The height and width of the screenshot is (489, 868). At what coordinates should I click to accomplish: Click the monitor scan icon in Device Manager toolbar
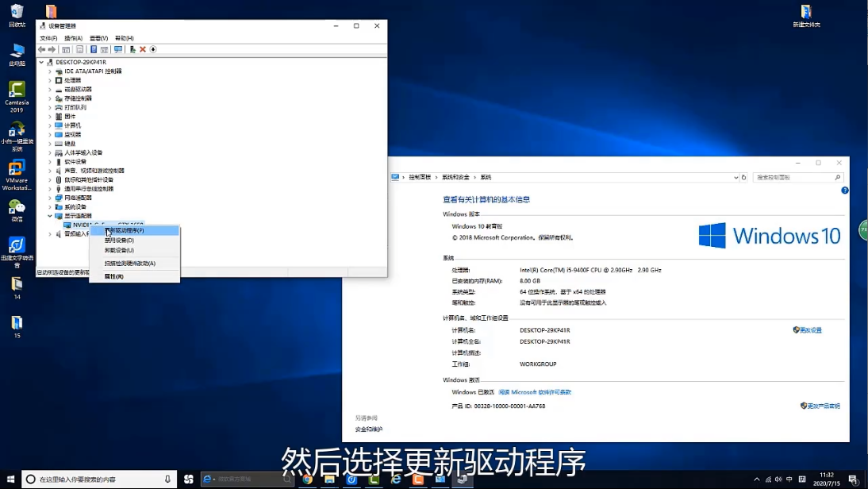pos(118,49)
